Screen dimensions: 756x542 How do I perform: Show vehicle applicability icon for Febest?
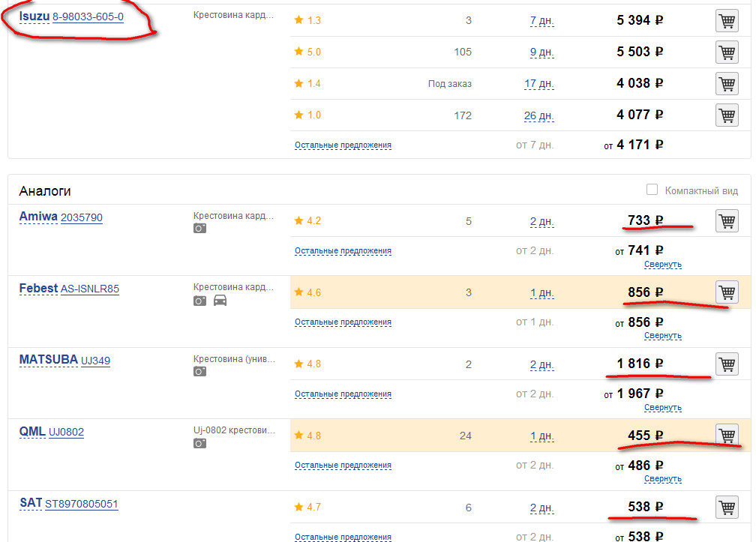click(x=220, y=301)
